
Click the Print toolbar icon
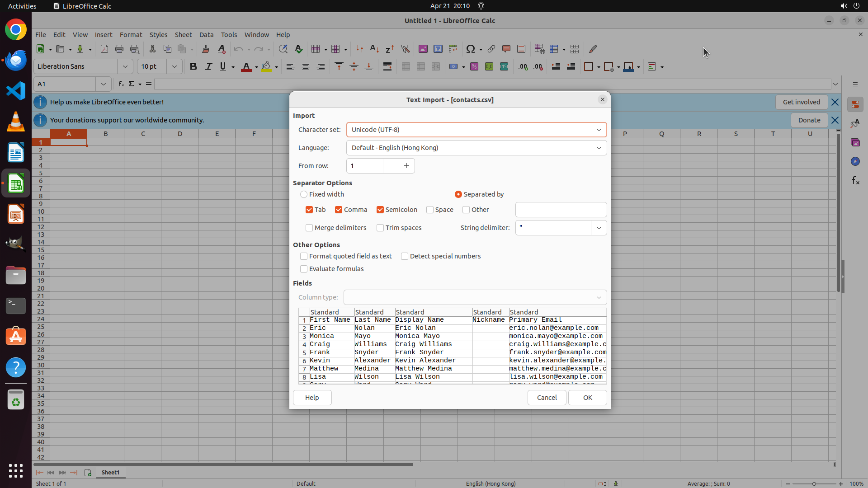click(119, 49)
